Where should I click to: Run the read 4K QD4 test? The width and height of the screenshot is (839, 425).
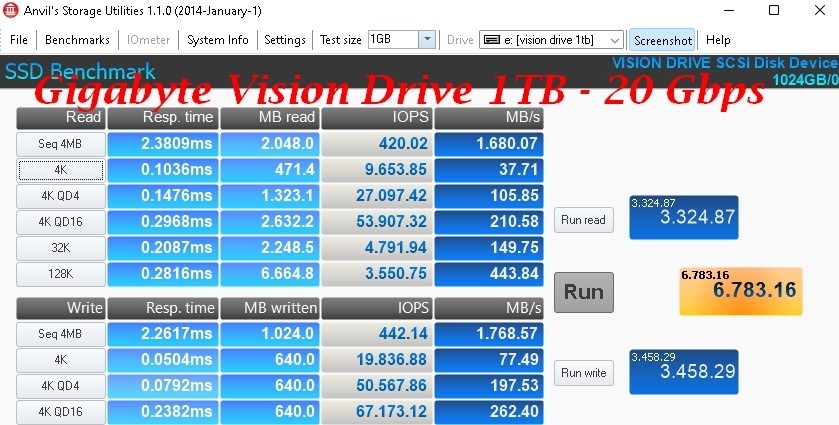coord(60,196)
